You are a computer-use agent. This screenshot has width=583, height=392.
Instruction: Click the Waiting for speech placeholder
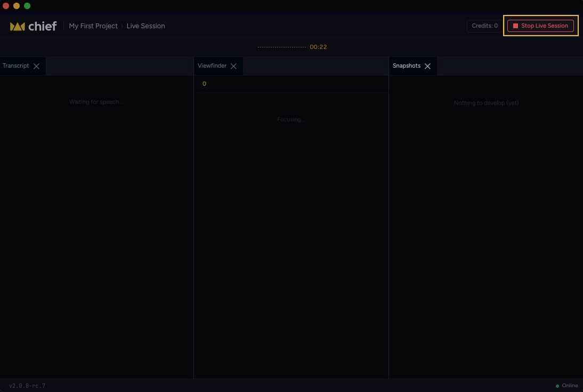point(95,102)
